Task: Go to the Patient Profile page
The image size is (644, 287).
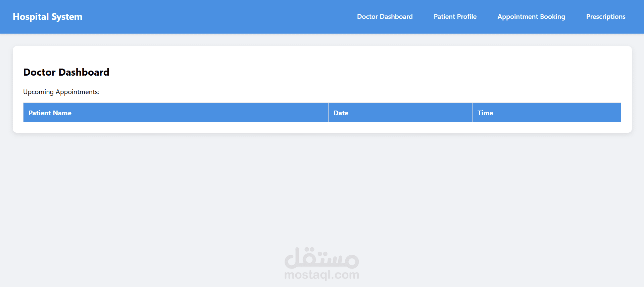Action: click(455, 16)
